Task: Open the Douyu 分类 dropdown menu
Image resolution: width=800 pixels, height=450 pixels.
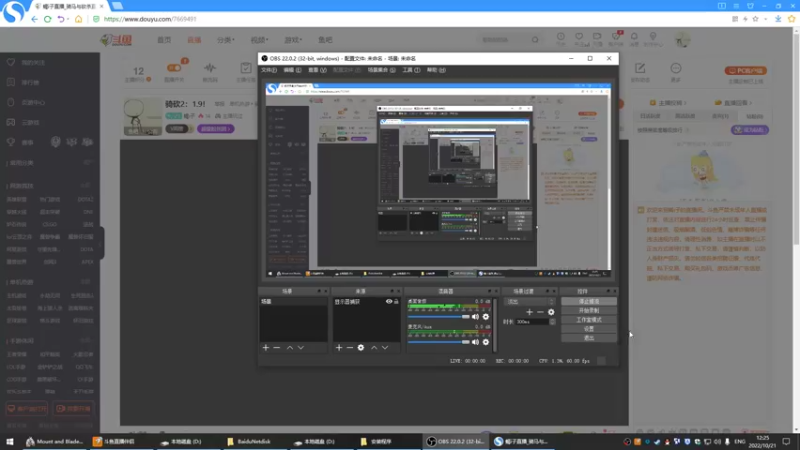Action: click(226, 40)
